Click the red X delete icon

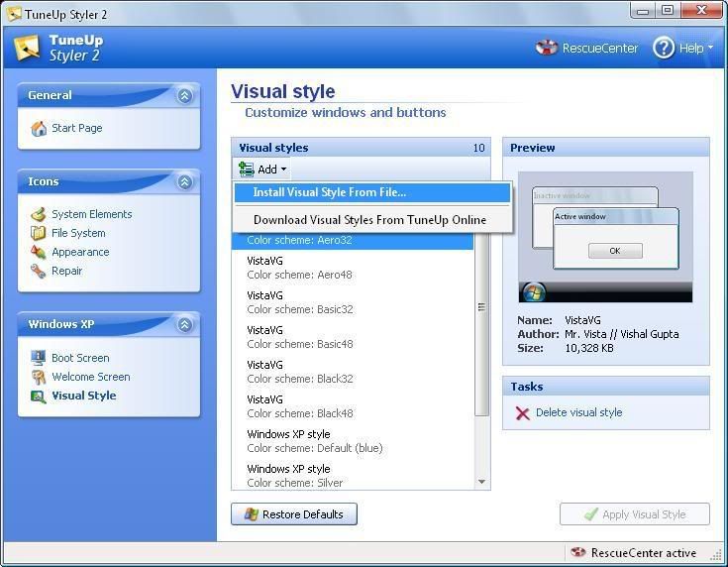click(522, 413)
